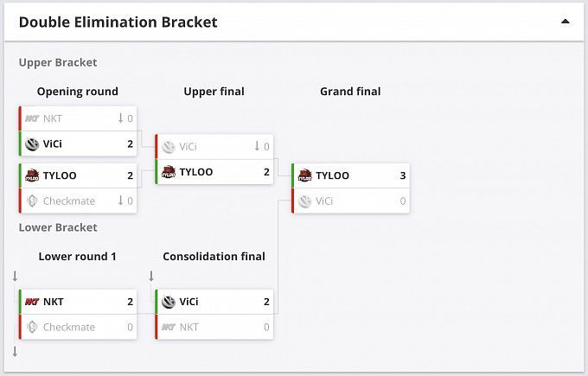Click ViCi logo in Opening round
Viewport: 588px width, 376px height.
pyautogui.click(x=32, y=143)
